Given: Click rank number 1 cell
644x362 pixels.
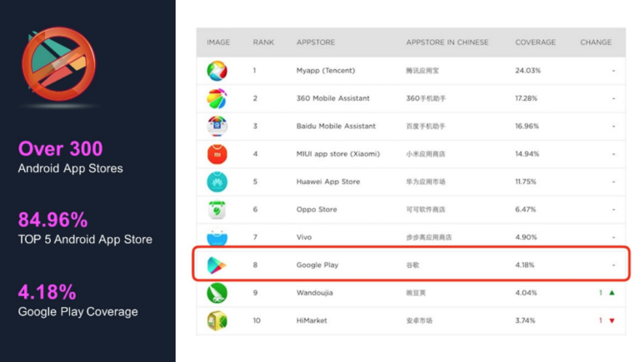Looking at the screenshot, I should pos(255,71).
